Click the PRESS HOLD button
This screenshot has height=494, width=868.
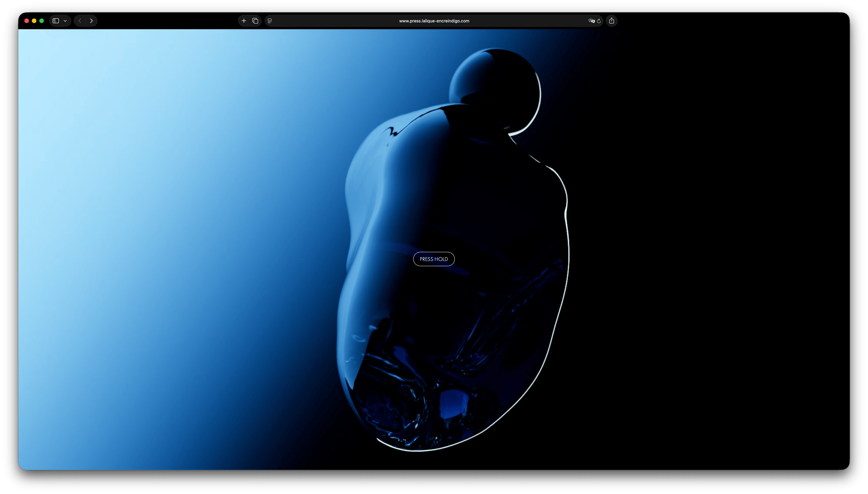tap(434, 259)
